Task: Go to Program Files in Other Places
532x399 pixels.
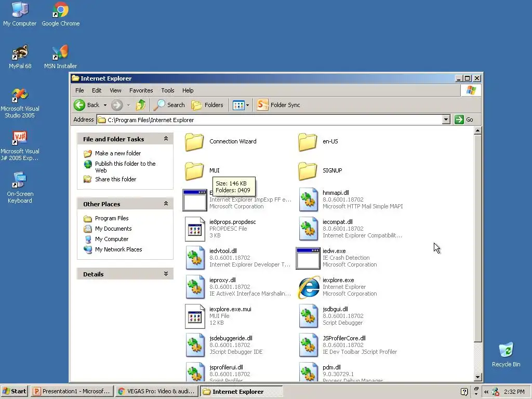Action: coord(112,218)
